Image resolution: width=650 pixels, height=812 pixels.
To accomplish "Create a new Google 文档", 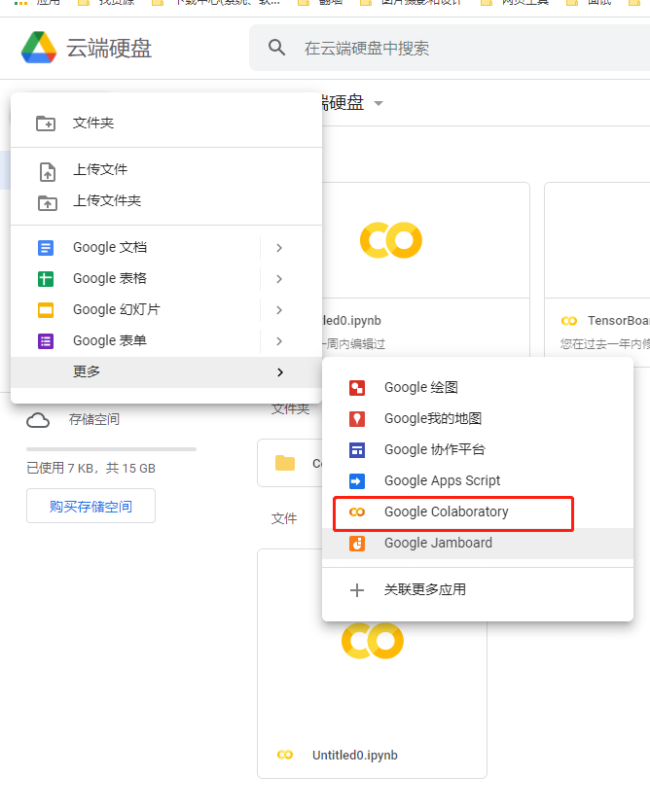I will [x=135, y=248].
